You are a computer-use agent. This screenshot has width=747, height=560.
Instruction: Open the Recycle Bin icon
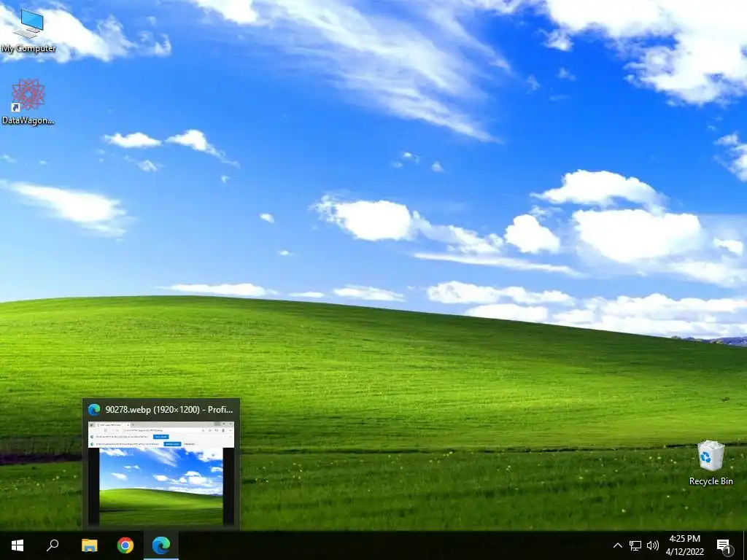tap(711, 463)
